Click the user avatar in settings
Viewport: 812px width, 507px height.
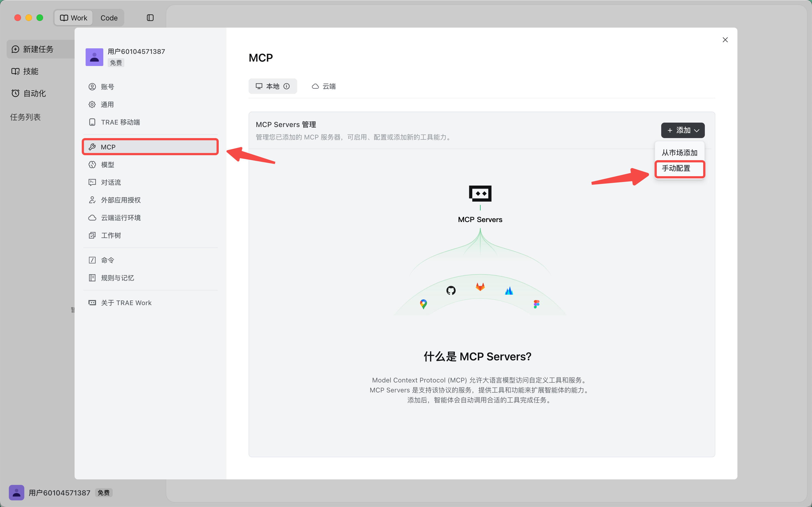[x=94, y=57]
